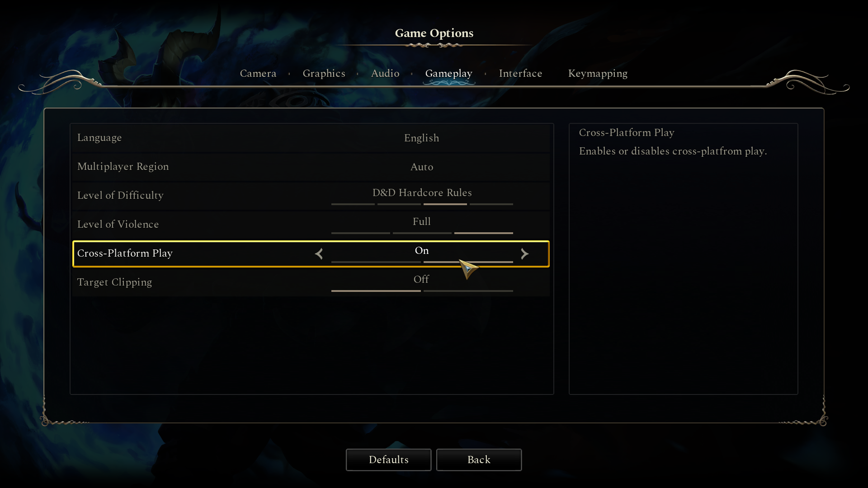868x488 pixels.
Task: Toggle the Cross-Platform Play On value
Action: (422, 251)
